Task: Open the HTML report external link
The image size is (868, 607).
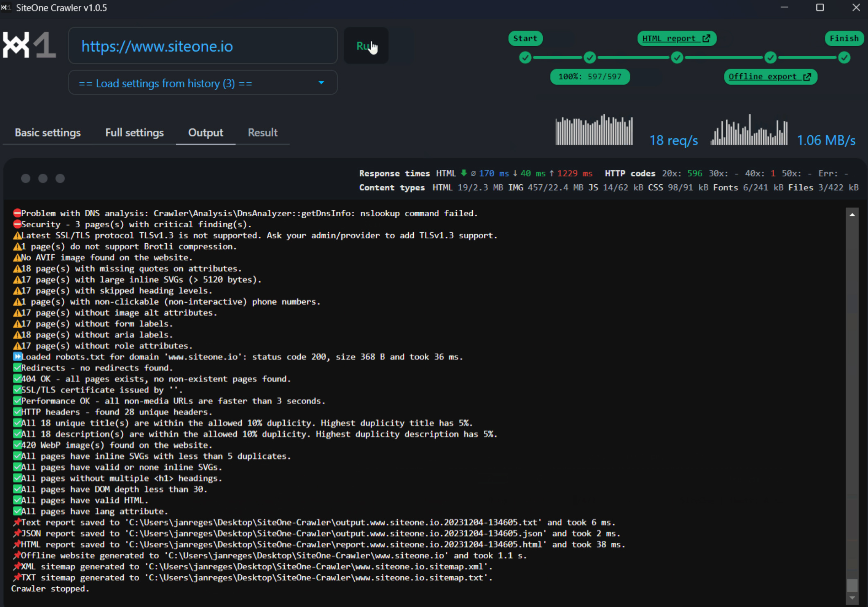Action: pyautogui.click(x=676, y=39)
